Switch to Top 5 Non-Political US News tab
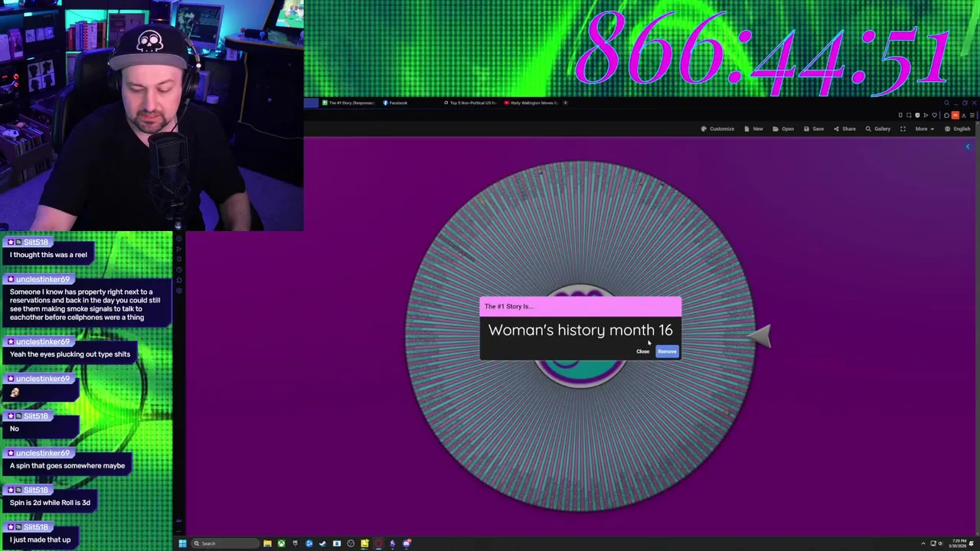Screen dimensions: 980x551 (470, 103)
